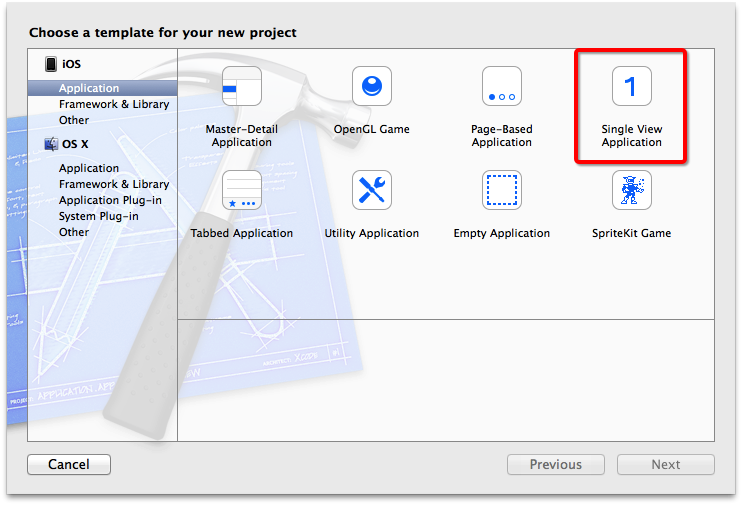742x505 pixels.
Task: Select the Master-Detail Application template icon
Action: click(242, 86)
